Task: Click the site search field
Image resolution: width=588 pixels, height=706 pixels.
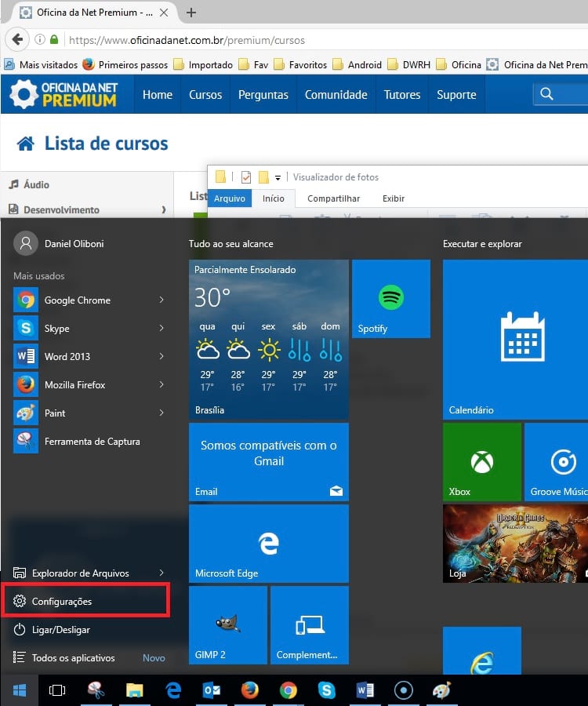Action: 561,93
